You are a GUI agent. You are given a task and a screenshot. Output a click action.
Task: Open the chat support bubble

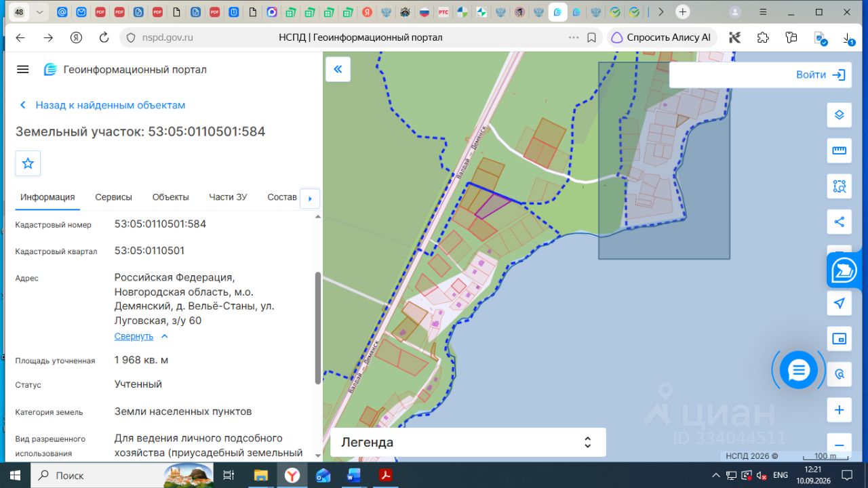798,370
